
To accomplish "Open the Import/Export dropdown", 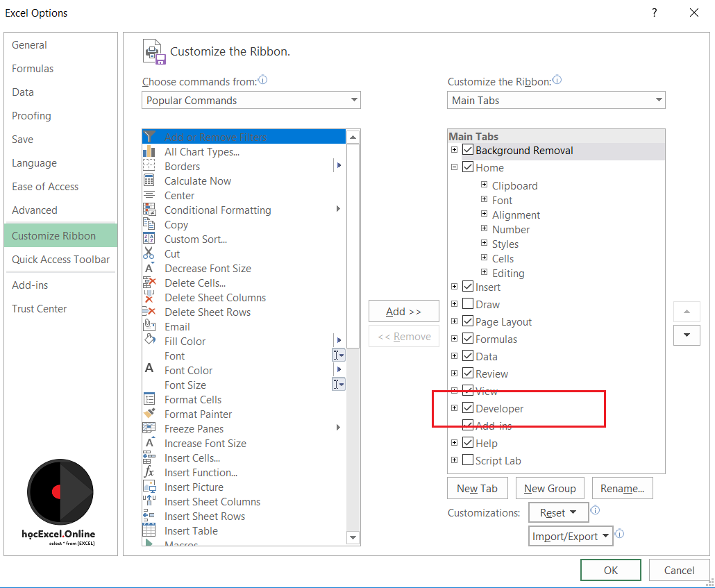I will 571,536.
